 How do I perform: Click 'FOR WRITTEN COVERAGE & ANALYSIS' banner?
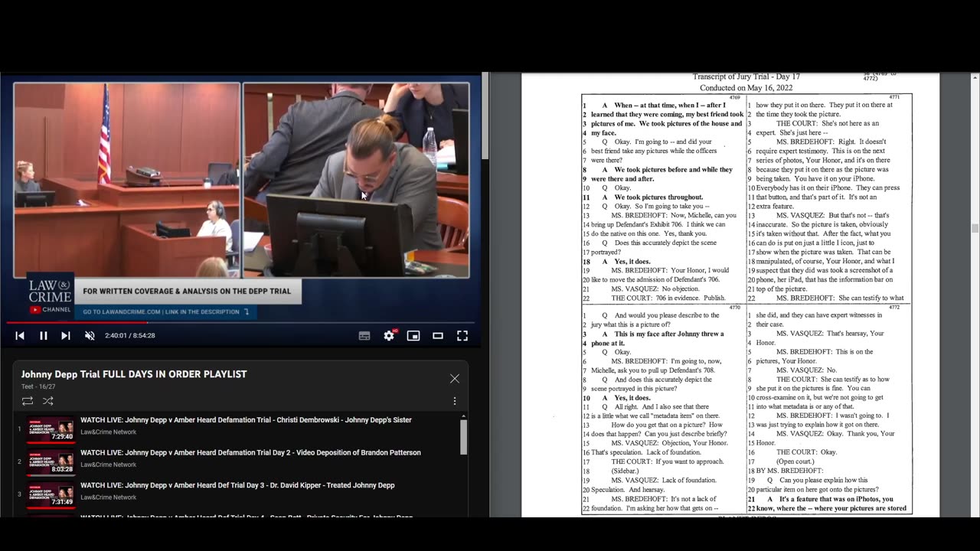pyautogui.click(x=187, y=292)
